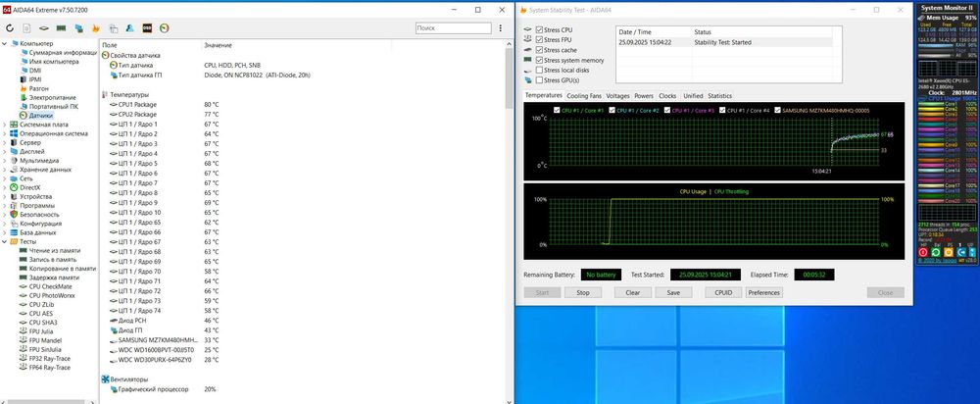
Task: Click the Windows logo icon beside Операционная система
Action: pyautogui.click(x=14, y=133)
